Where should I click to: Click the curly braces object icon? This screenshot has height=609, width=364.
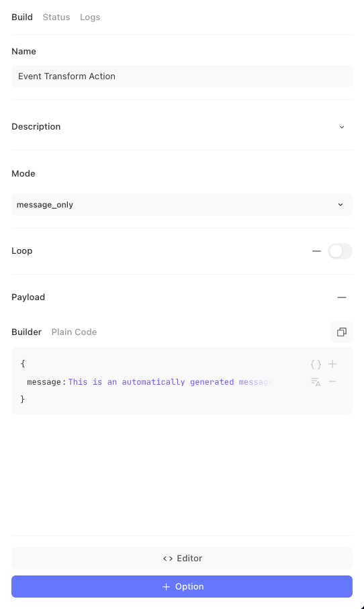(316, 365)
